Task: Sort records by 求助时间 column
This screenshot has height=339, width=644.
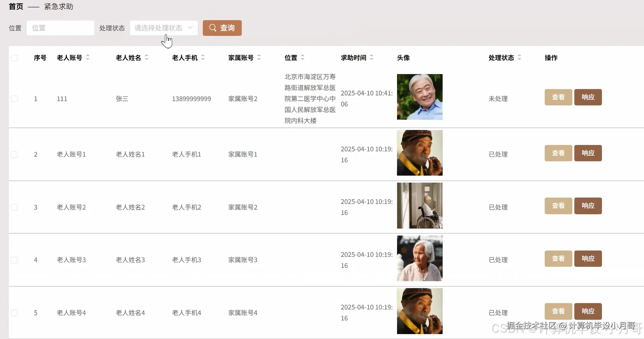Action: [372, 57]
